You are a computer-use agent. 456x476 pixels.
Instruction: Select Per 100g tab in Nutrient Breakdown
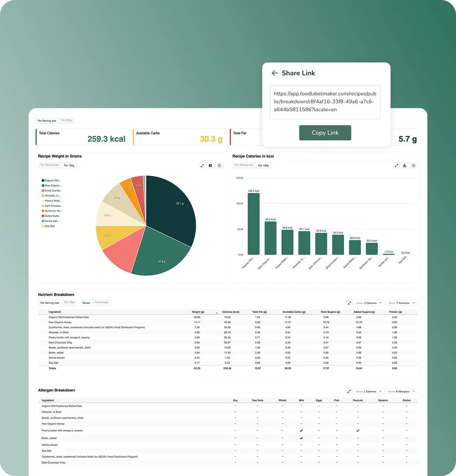pos(69,302)
